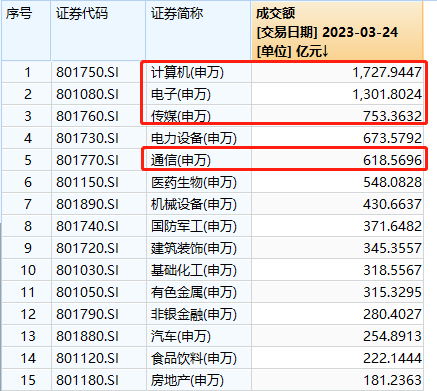Select security code 801750.SI

point(87,72)
